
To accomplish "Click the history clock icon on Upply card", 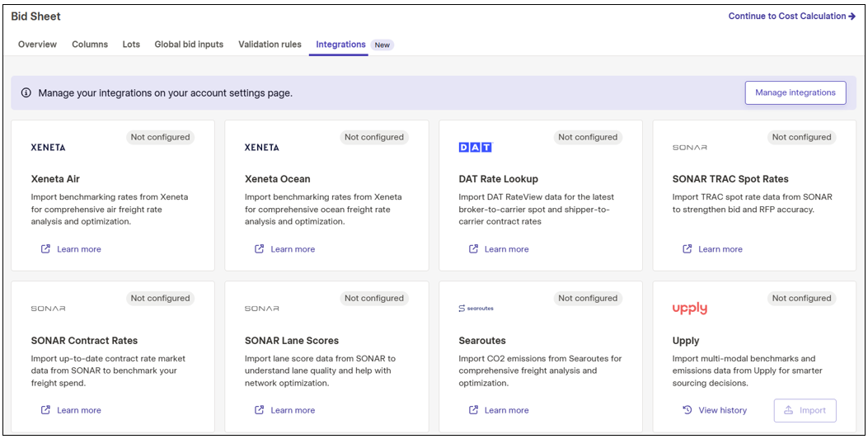I will (687, 410).
